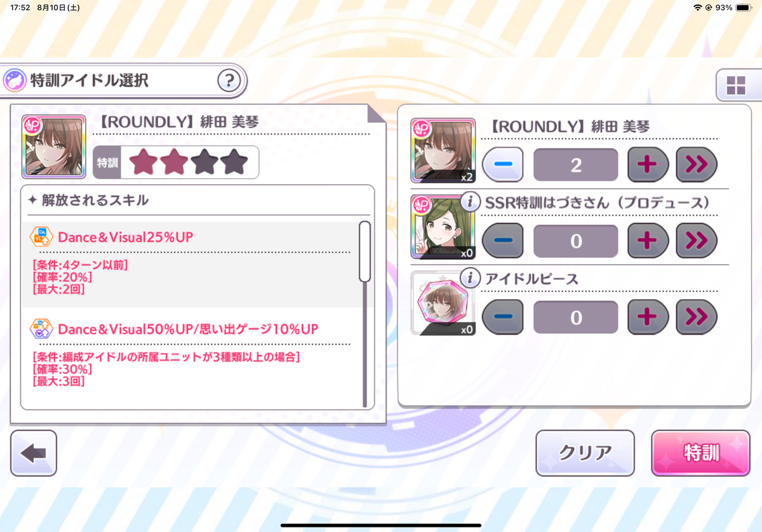This screenshot has height=532, width=762.
Task: Max out ROUNDLY 緋田美琴 count with double arrow
Action: click(697, 165)
